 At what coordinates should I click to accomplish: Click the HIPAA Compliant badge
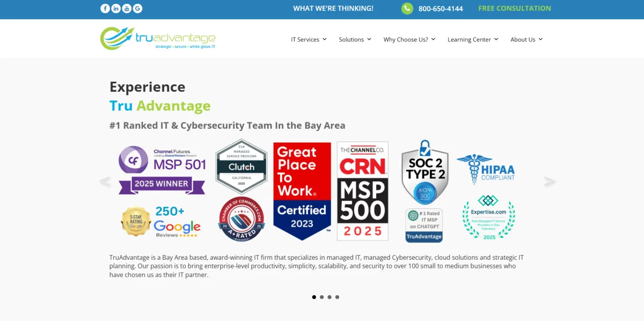[486, 169]
